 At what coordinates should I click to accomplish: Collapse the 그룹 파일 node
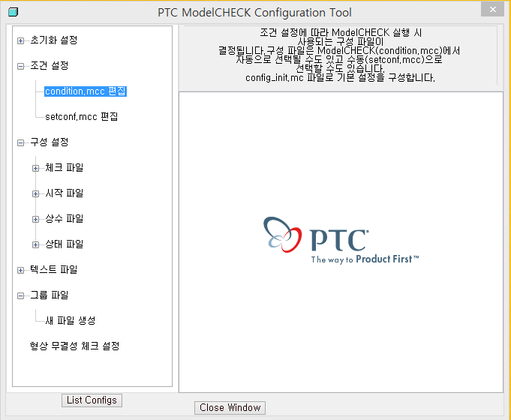(x=20, y=295)
